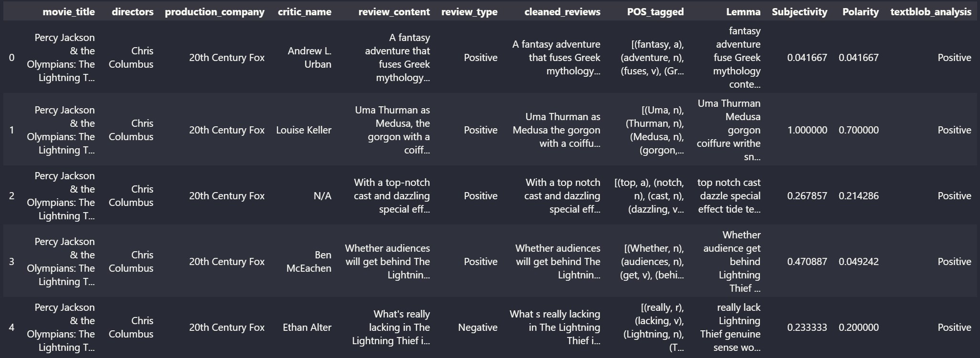Image resolution: width=980 pixels, height=358 pixels.
Task: Click the Lemma column header
Action: [743, 12]
